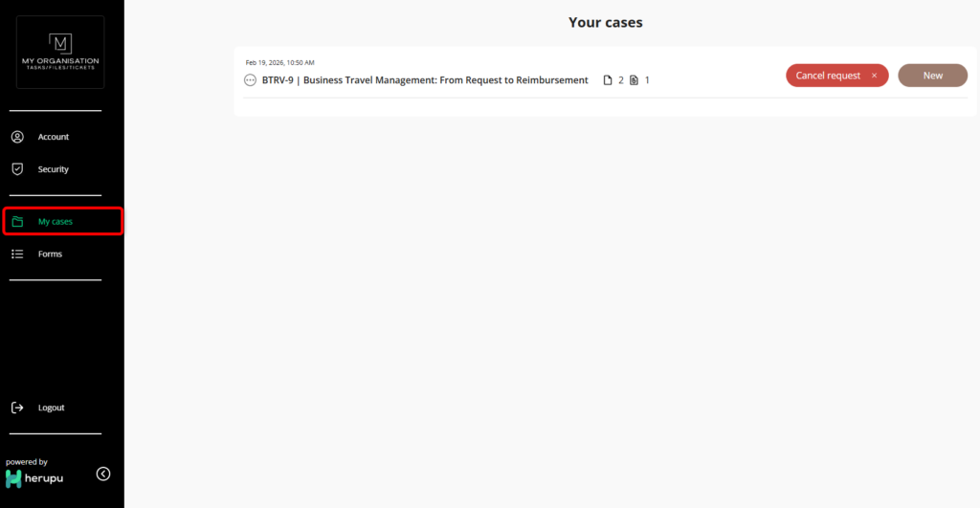Image resolution: width=980 pixels, height=508 pixels.
Task: Click the My Organisation logo
Action: coord(60,52)
